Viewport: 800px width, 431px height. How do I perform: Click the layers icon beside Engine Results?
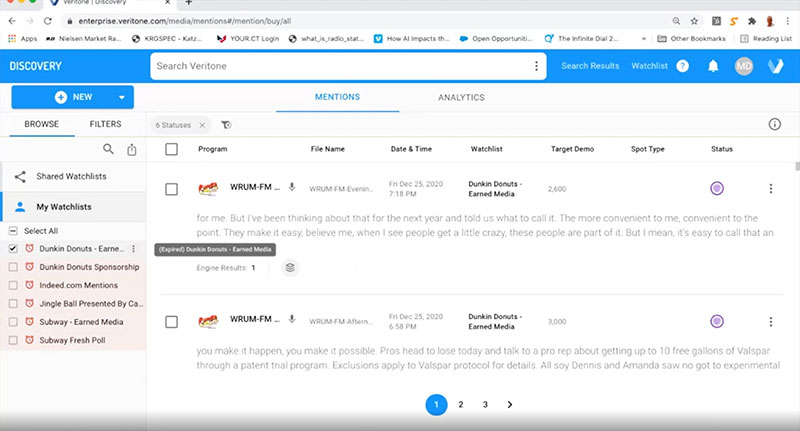[290, 268]
